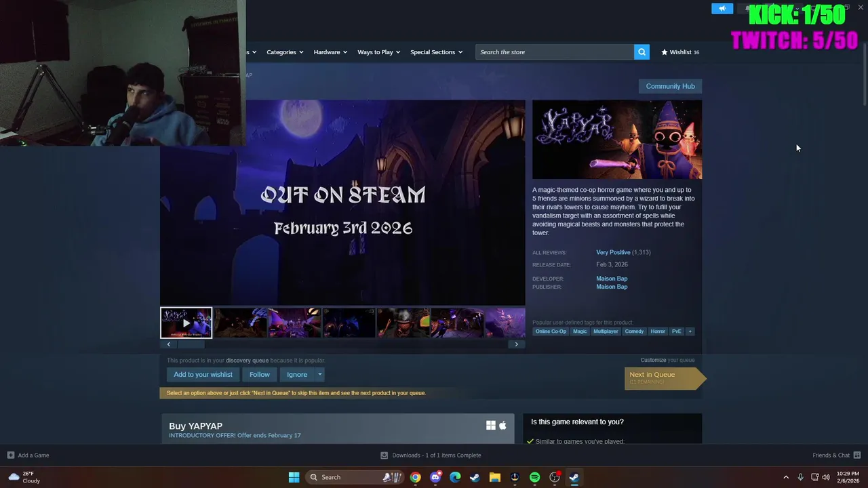Image resolution: width=868 pixels, height=488 pixels.
Task: Open the weather widget showing 26°F
Action: tap(24, 477)
